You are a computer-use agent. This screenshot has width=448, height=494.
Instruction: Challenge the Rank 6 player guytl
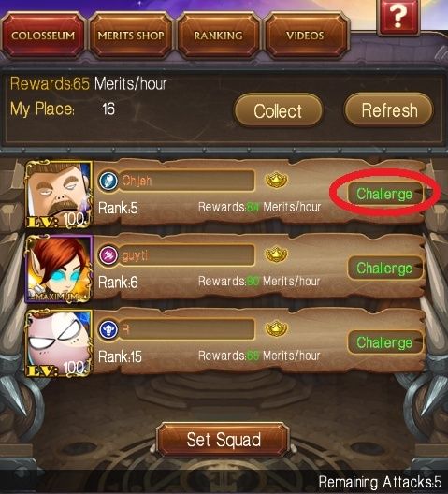coord(384,269)
